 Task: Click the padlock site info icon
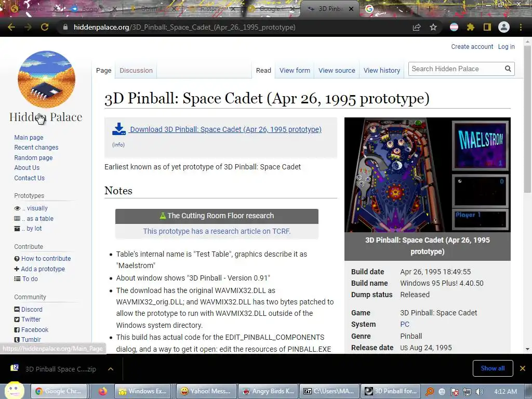(x=65, y=27)
